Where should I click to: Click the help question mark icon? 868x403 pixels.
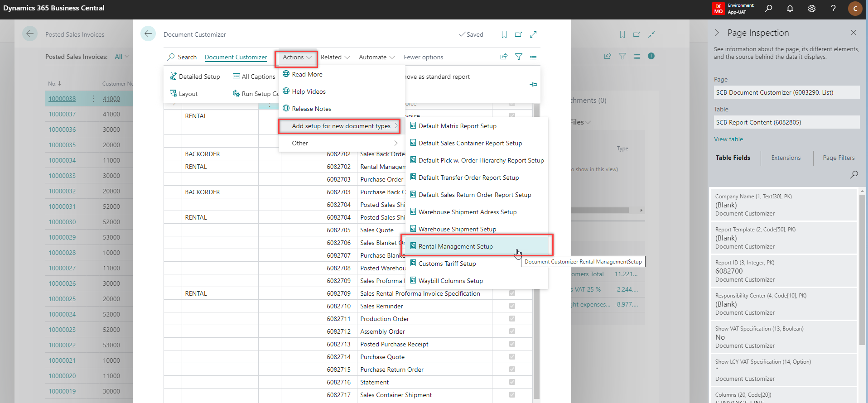(833, 9)
